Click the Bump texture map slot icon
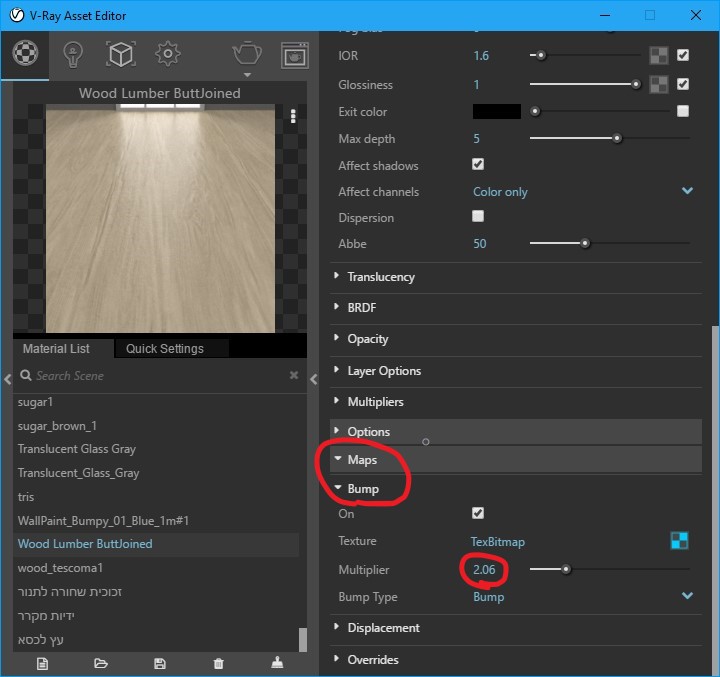720x677 pixels. (680, 541)
